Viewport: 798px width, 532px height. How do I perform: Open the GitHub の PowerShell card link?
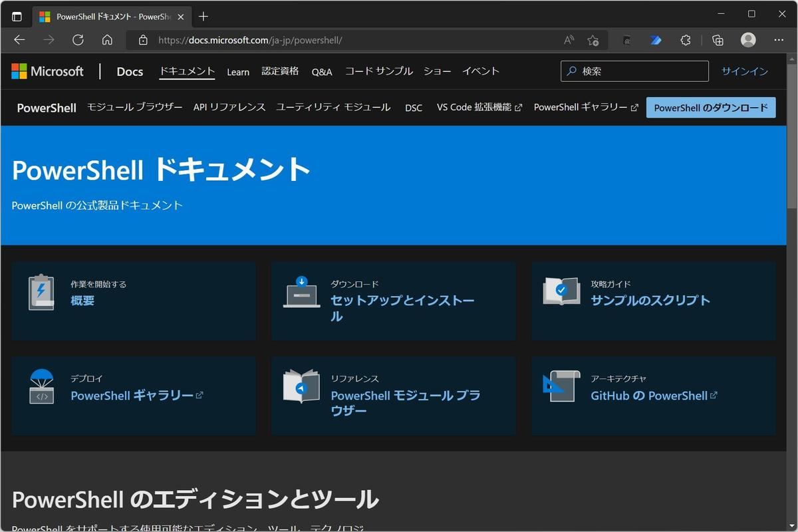[x=654, y=395]
